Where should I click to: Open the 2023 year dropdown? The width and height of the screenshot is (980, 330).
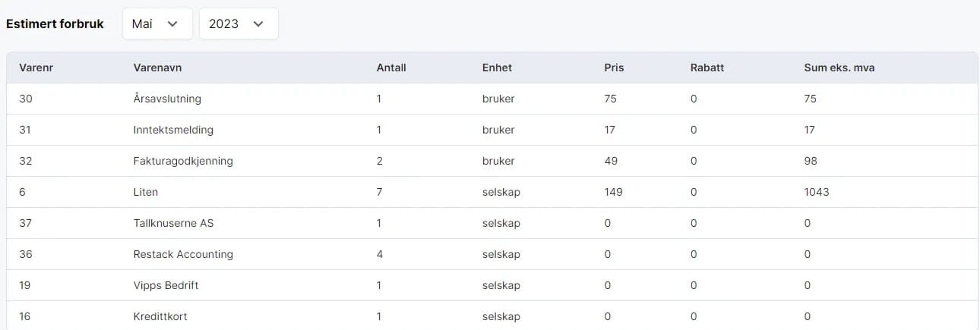point(238,24)
